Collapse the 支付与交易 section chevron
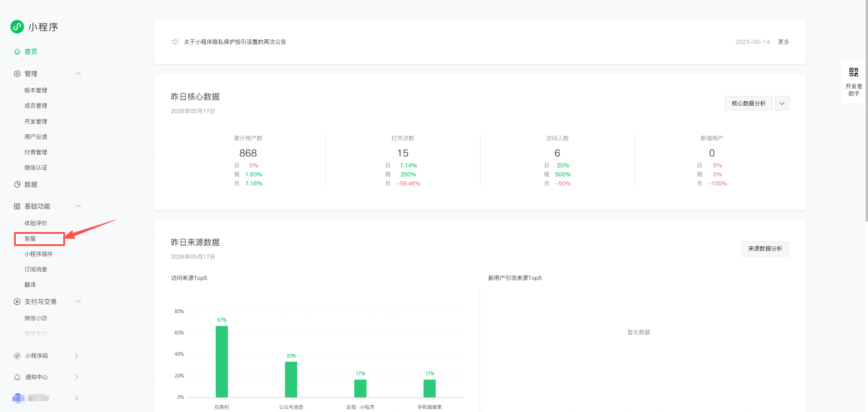868x412 pixels. pos(78,302)
